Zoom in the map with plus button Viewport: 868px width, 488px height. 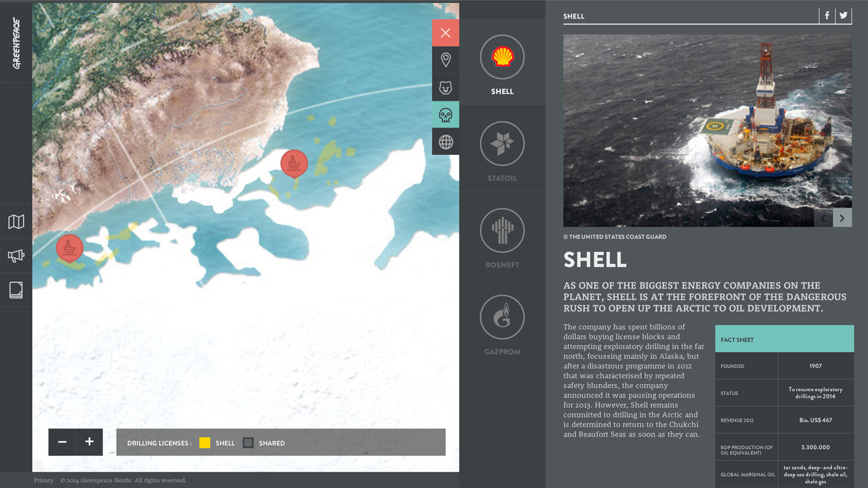pyautogui.click(x=89, y=442)
